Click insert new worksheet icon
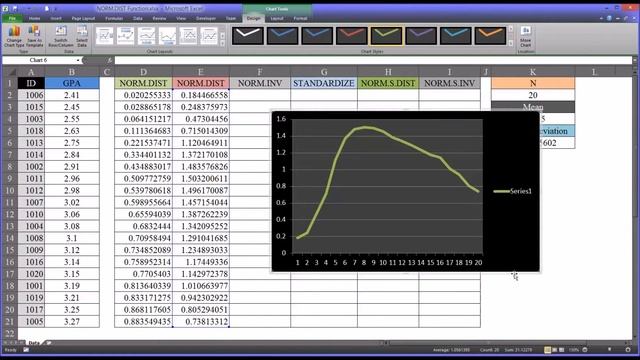The image size is (640, 360). (x=48, y=343)
